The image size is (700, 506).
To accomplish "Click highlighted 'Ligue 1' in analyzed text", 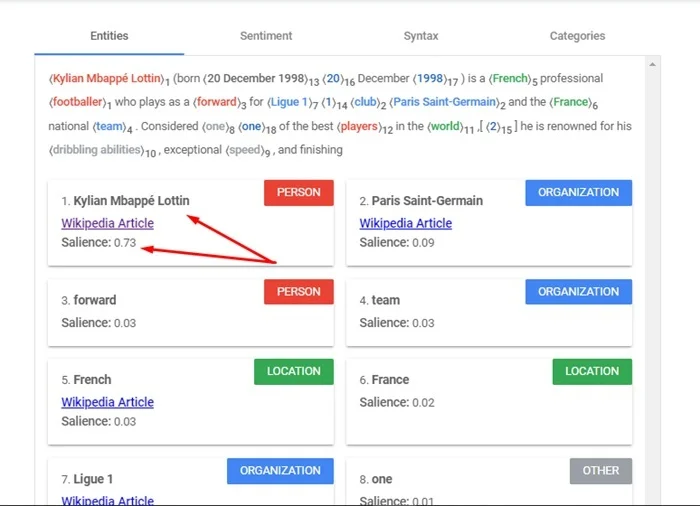I will click(x=289, y=102).
